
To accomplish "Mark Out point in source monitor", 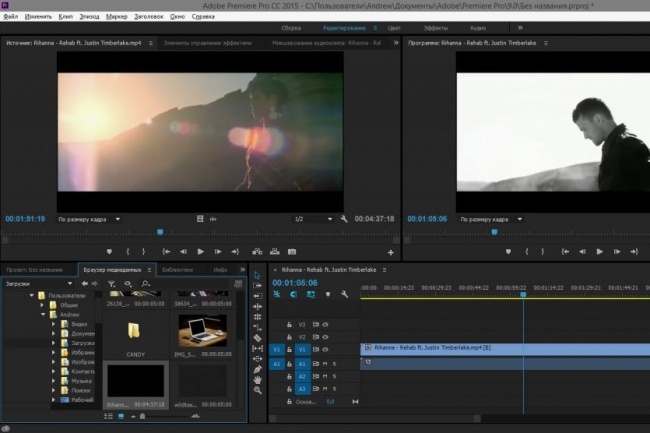I will tap(143, 252).
